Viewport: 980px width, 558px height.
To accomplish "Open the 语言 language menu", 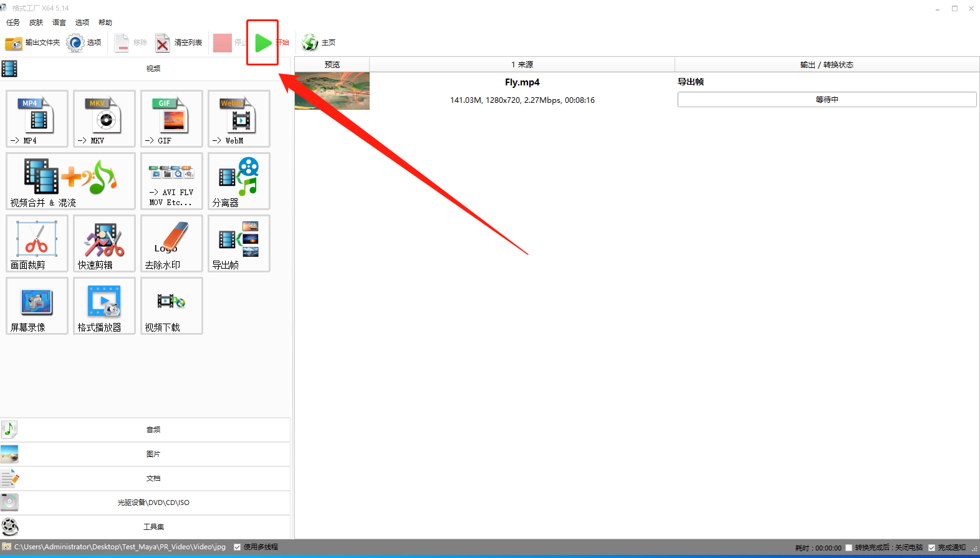I will [59, 22].
